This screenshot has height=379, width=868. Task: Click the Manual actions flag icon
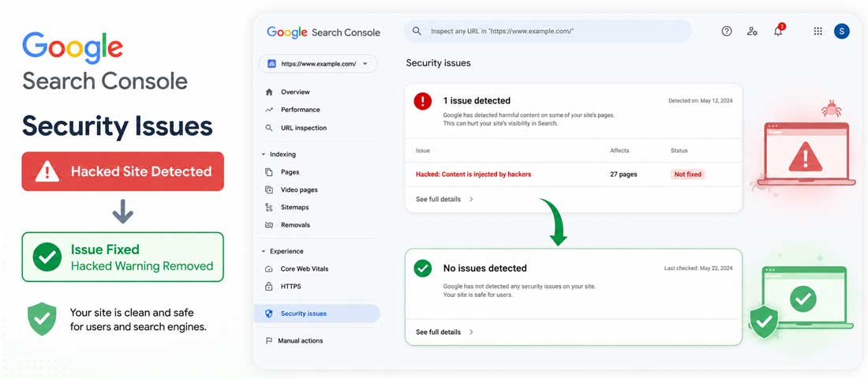click(x=269, y=341)
